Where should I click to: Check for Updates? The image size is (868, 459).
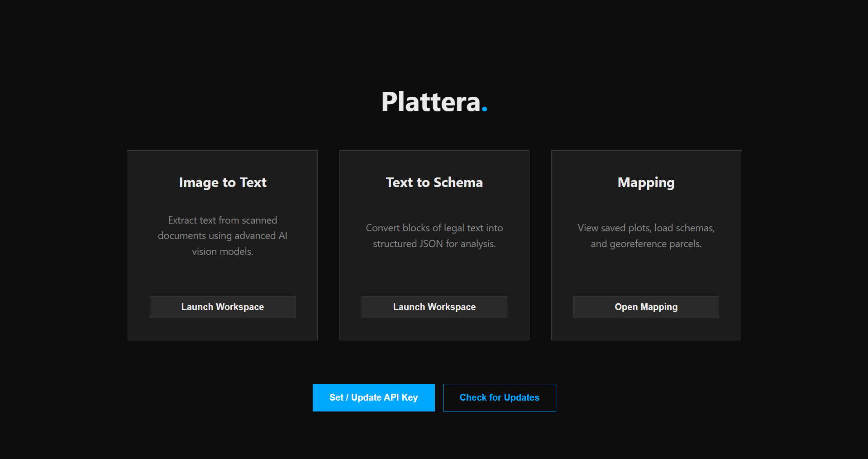coord(499,397)
